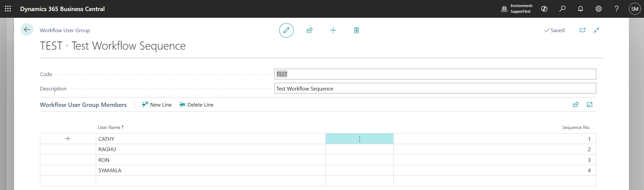
Task: Click Delete Line in members section
Action: click(197, 105)
